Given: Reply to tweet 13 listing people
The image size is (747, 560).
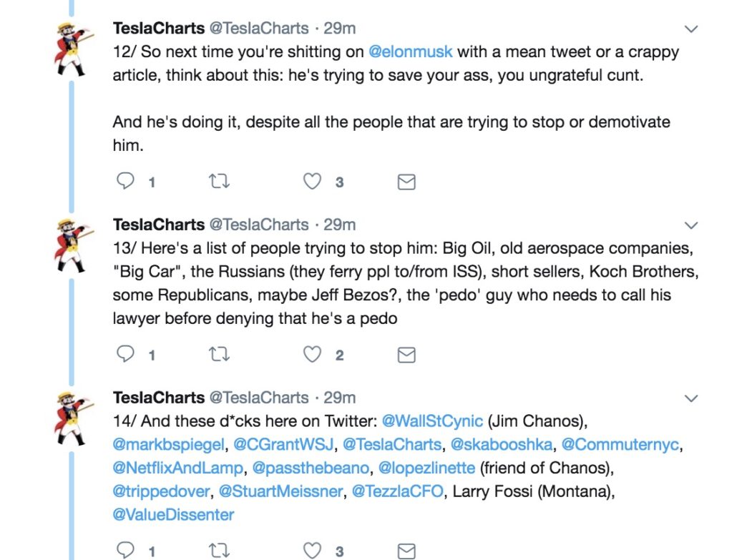Looking at the screenshot, I should coord(126,354).
